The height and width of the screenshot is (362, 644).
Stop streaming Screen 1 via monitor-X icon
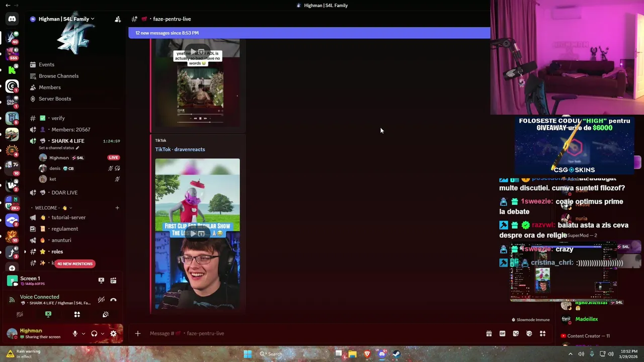[x=101, y=281]
